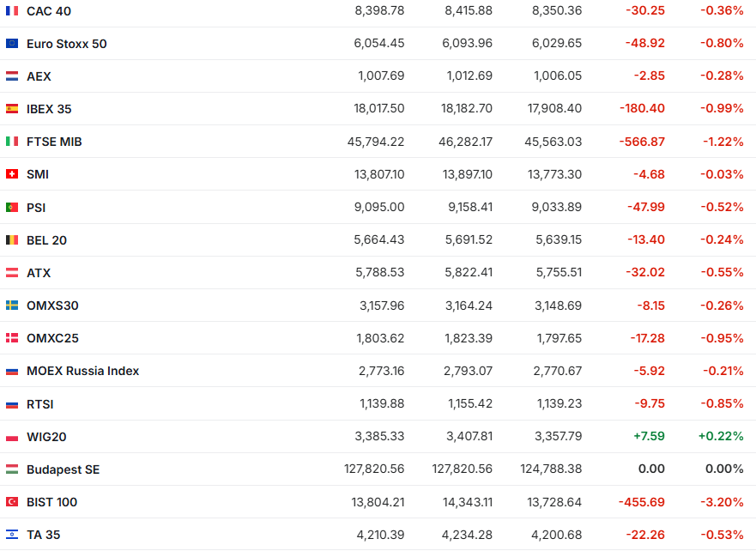Go to the Budapest SE index page
756x551 pixels.
point(63,469)
